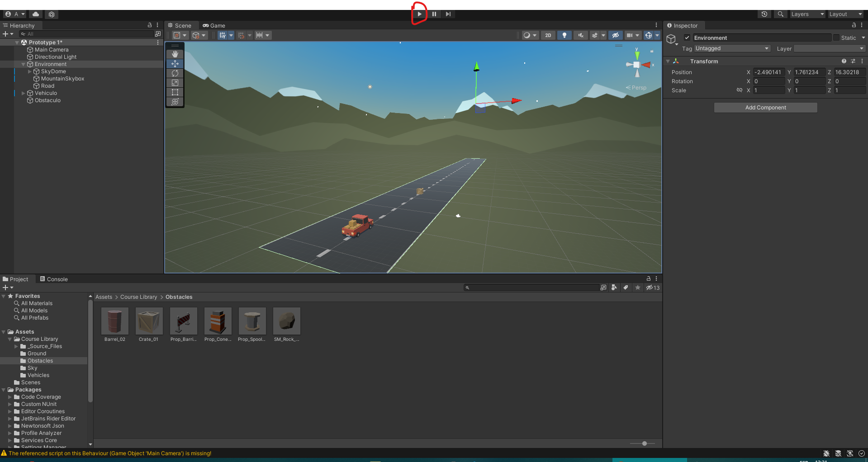
Task: Open the Undo History icon
Action: 764,14
